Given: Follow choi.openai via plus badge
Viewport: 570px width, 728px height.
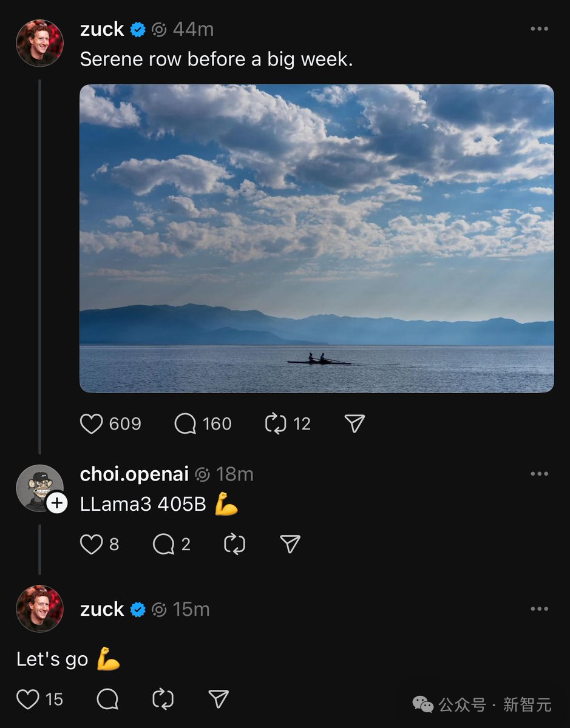Looking at the screenshot, I should coord(57,502).
